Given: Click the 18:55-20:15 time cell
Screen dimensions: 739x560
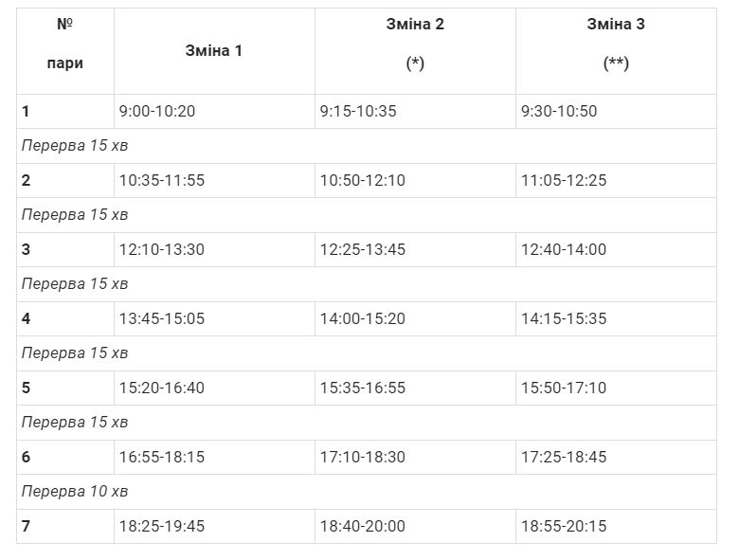Looking at the screenshot, I should click(564, 527).
